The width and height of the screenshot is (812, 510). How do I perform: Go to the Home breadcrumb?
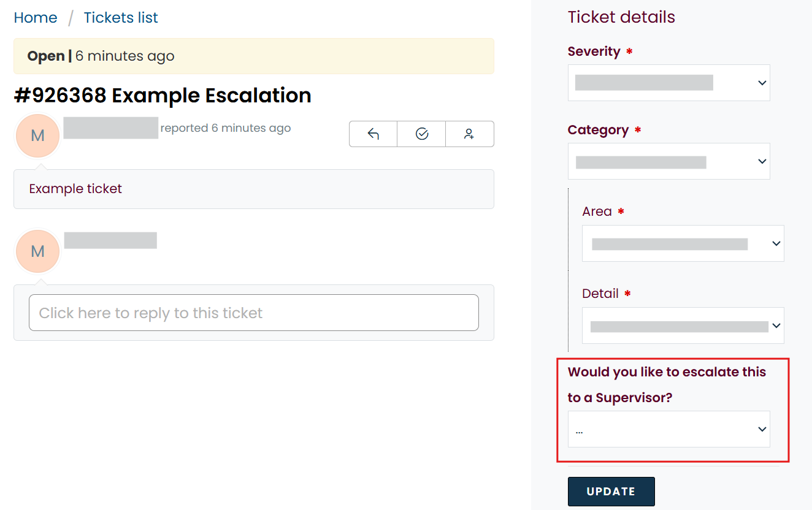[36, 18]
